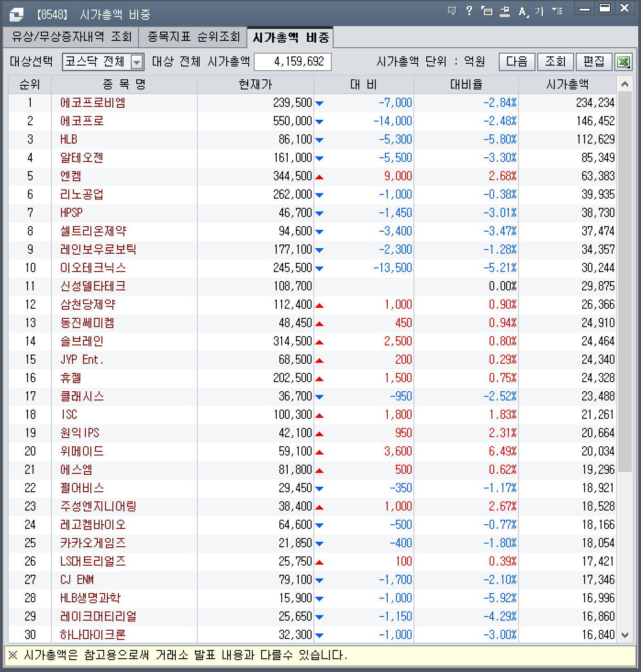Click the detach window icon in title bar
The width and height of the screenshot is (641, 672).
[487, 11]
